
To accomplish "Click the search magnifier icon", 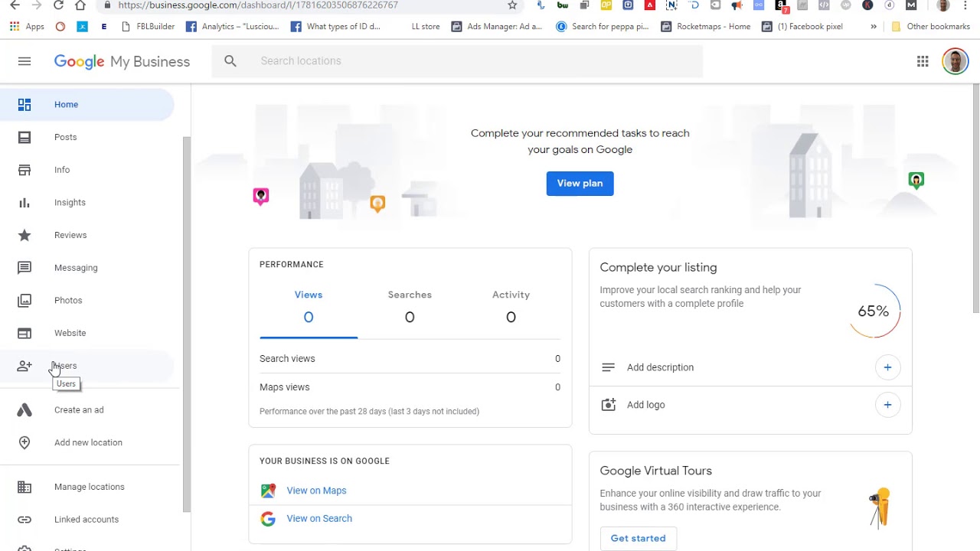I will (x=230, y=61).
